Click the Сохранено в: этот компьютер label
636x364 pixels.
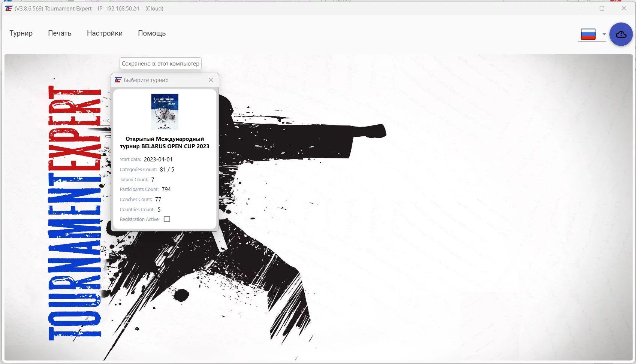[160, 64]
